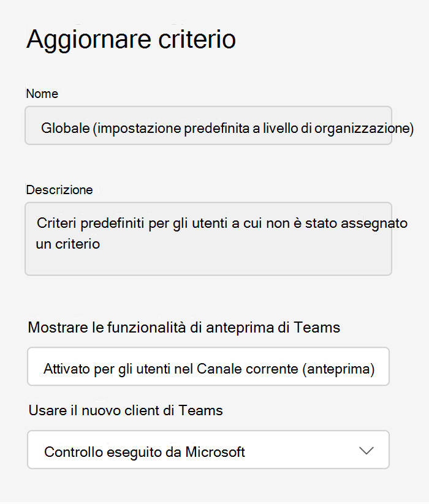Click the Mostrare le funzionalità di anteprima di Teams label
429x504 pixels.
click(184, 328)
